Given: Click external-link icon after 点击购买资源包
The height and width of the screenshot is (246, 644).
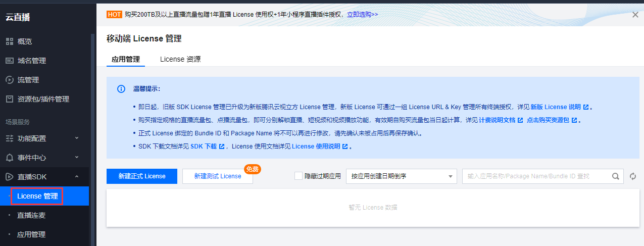Looking at the screenshot, I should [x=574, y=120].
